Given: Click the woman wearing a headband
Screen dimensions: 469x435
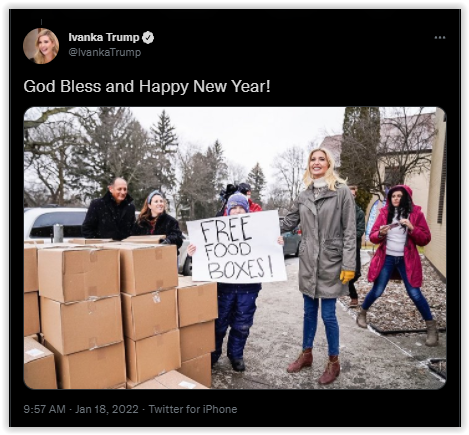Looking at the screenshot, I should [x=157, y=217].
